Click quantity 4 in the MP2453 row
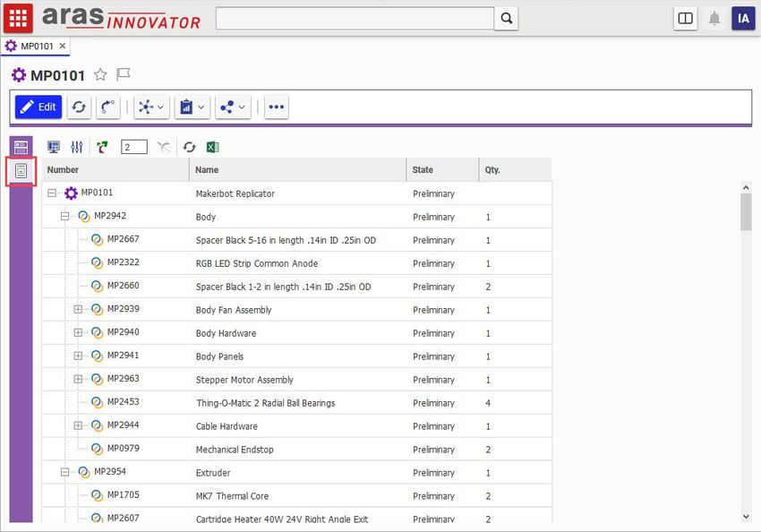Viewport: 761px width, 532px height. [488, 403]
